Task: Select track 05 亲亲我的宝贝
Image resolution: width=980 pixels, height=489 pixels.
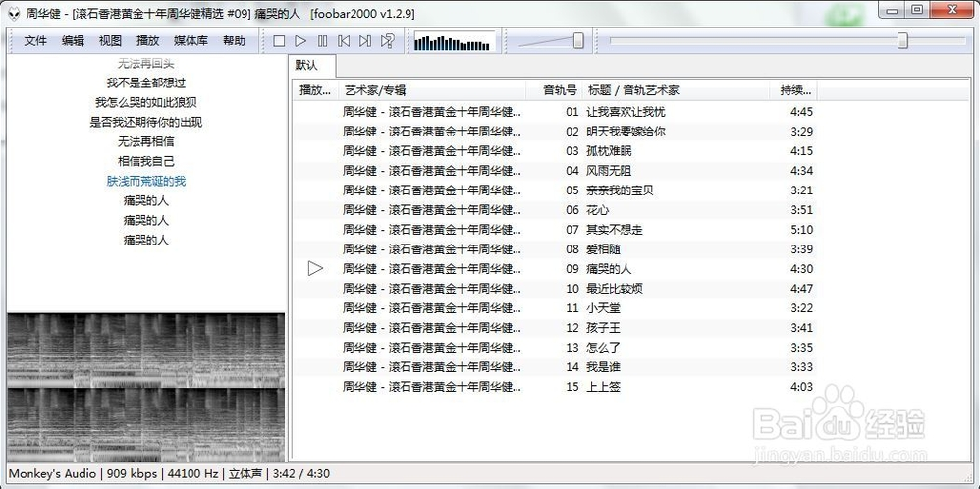Action: tap(555, 190)
